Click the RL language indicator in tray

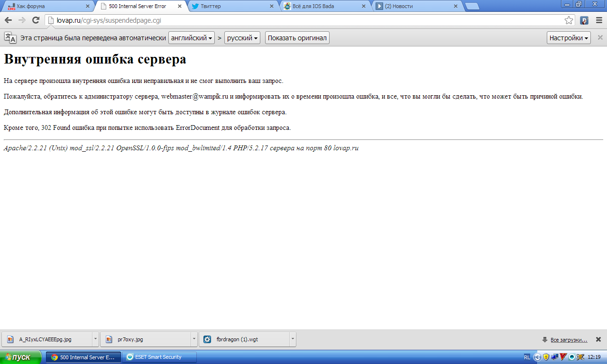pos(527,357)
